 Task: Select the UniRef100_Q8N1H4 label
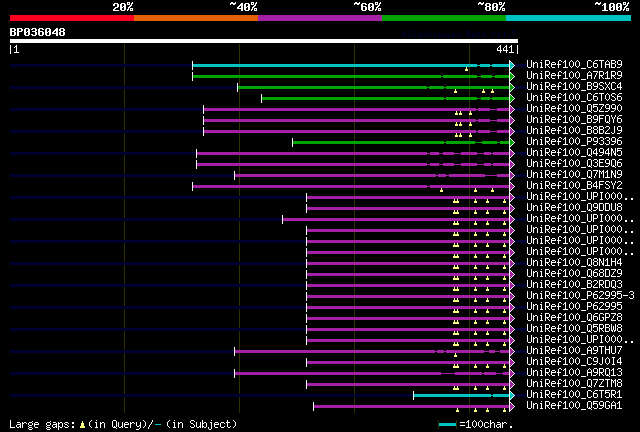pos(574,262)
